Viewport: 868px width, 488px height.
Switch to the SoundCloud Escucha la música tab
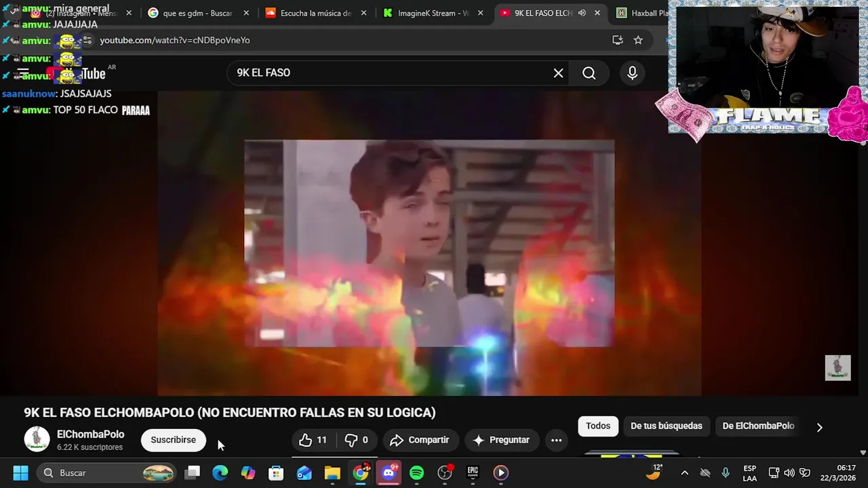pyautogui.click(x=315, y=13)
